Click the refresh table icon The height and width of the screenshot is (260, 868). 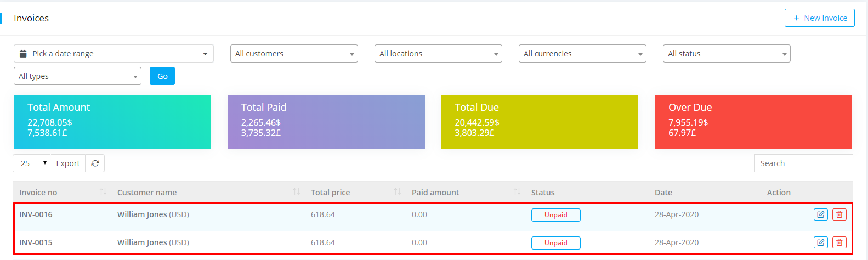click(95, 163)
